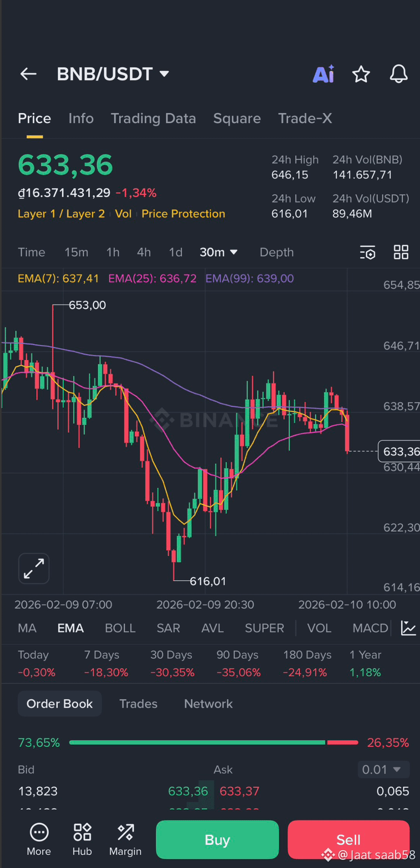This screenshot has width=420, height=868.
Task: Open the Hub icon
Action: coord(82,840)
